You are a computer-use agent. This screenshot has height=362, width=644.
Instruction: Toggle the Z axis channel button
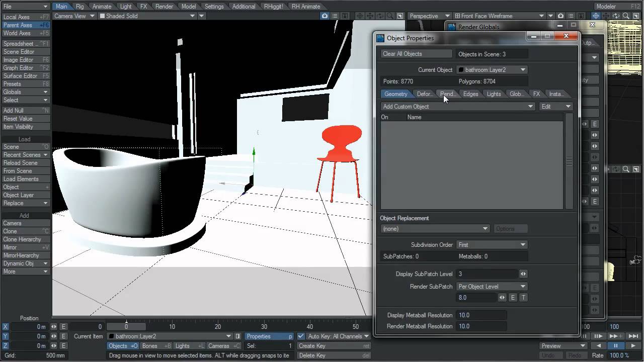pyautogui.click(x=6, y=346)
